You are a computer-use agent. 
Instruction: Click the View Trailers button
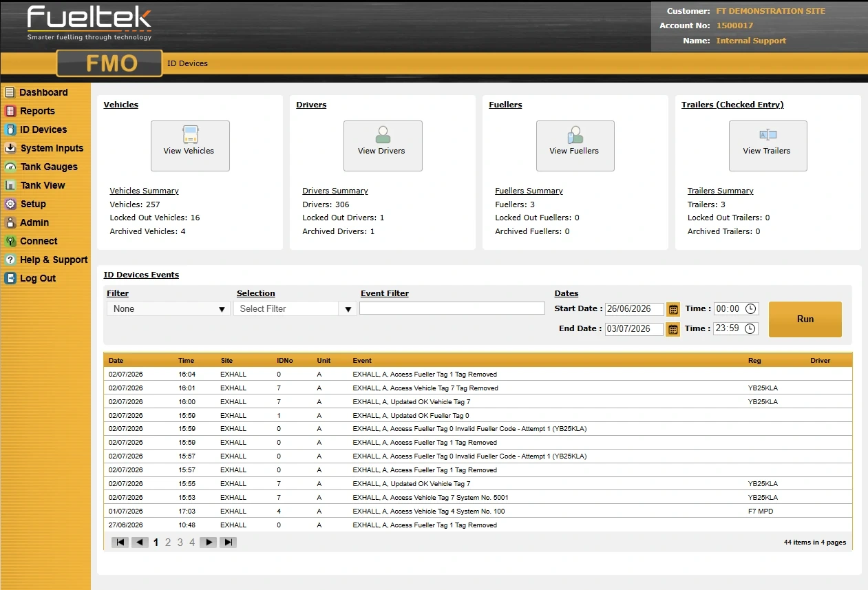point(768,146)
